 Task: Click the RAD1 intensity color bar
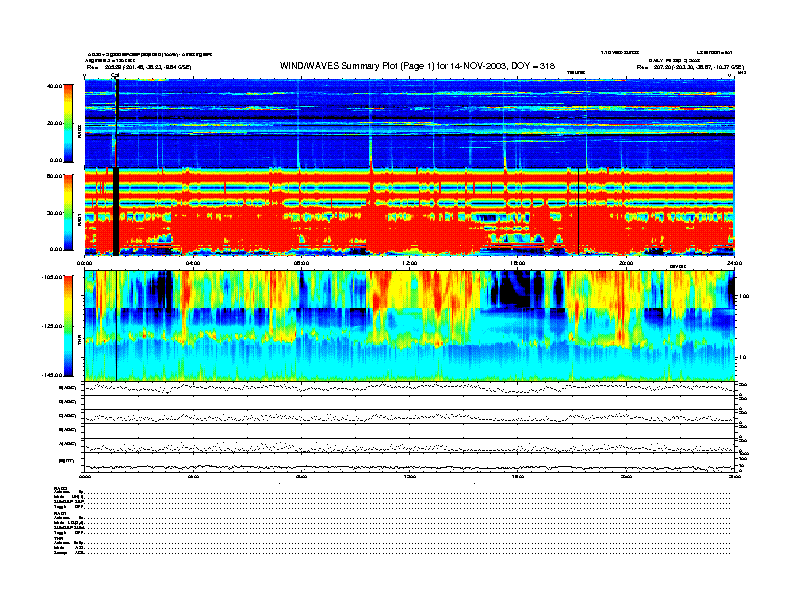coord(68,213)
